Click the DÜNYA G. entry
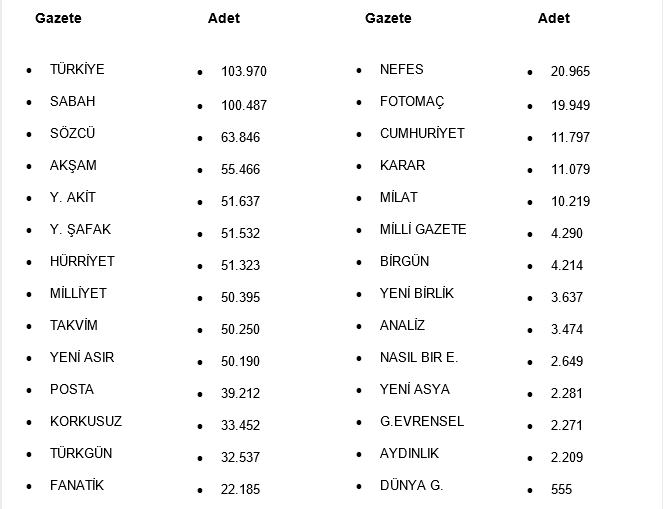 pos(411,485)
